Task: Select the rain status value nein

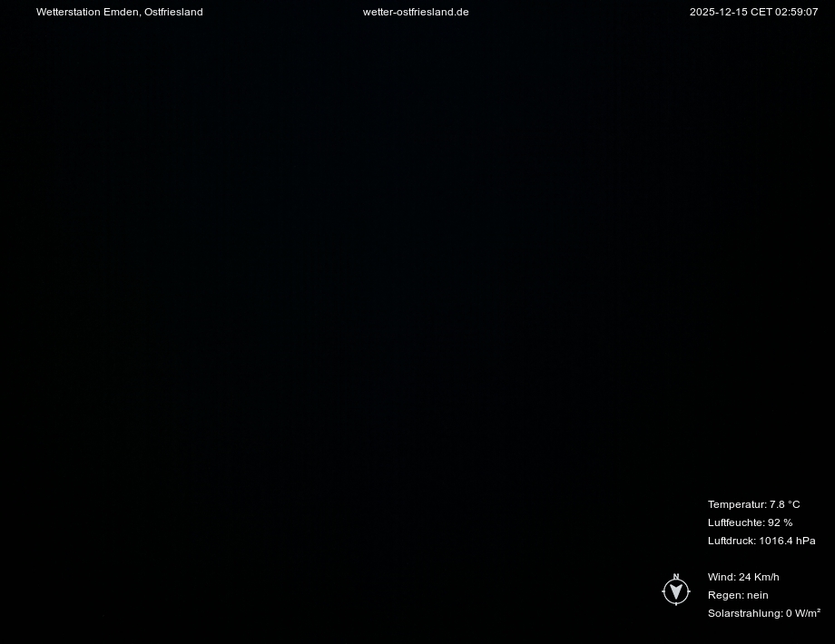Action: (x=758, y=595)
